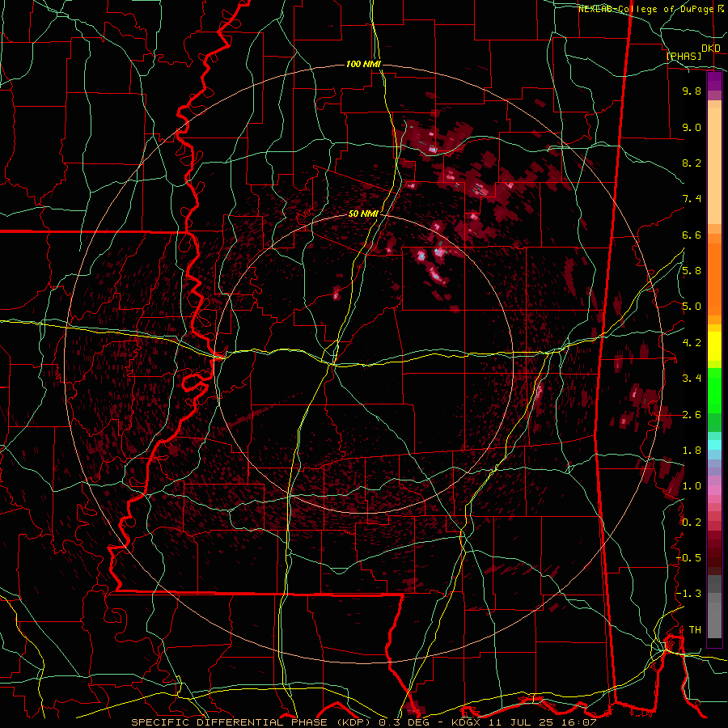Click the 3.4 value on the scale
The height and width of the screenshot is (728, 728).
point(692,379)
